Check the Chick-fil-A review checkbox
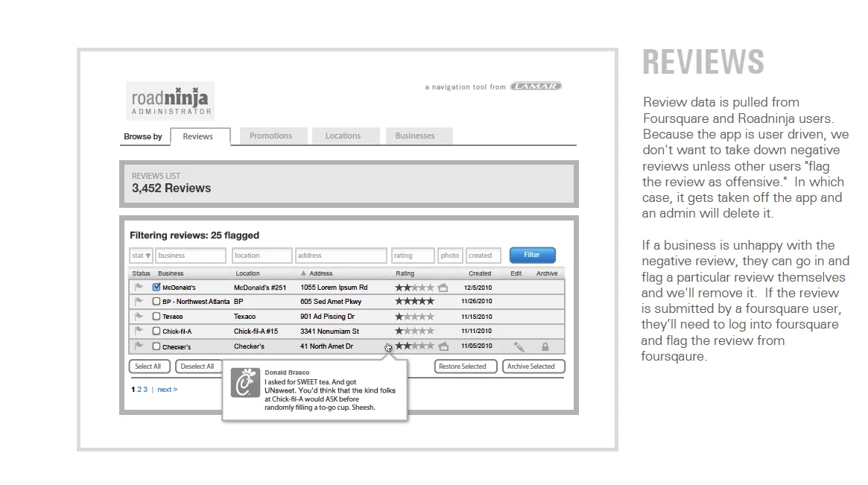This screenshot has width=868, height=485. (x=157, y=331)
